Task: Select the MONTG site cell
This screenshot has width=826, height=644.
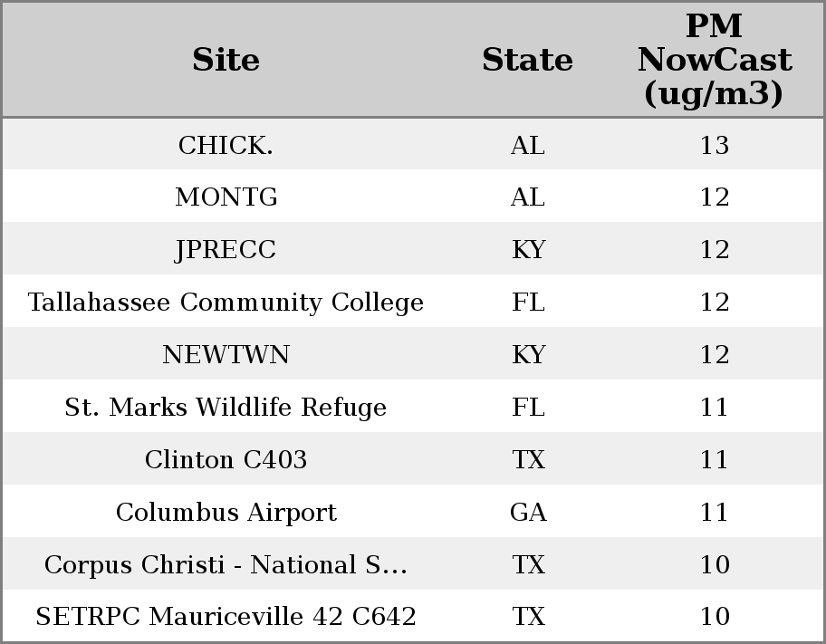Action: pyautogui.click(x=226, y=197)
